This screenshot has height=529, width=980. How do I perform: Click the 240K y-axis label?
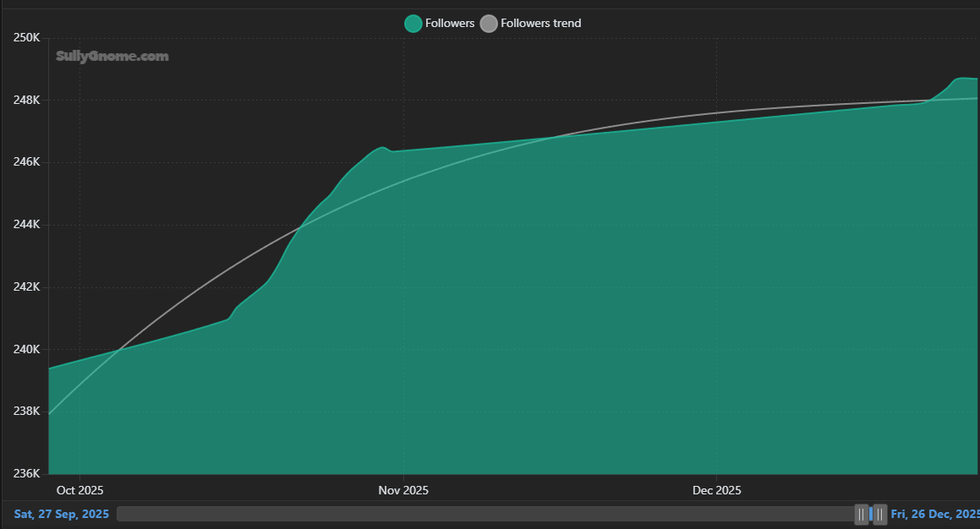click(27, 349)
